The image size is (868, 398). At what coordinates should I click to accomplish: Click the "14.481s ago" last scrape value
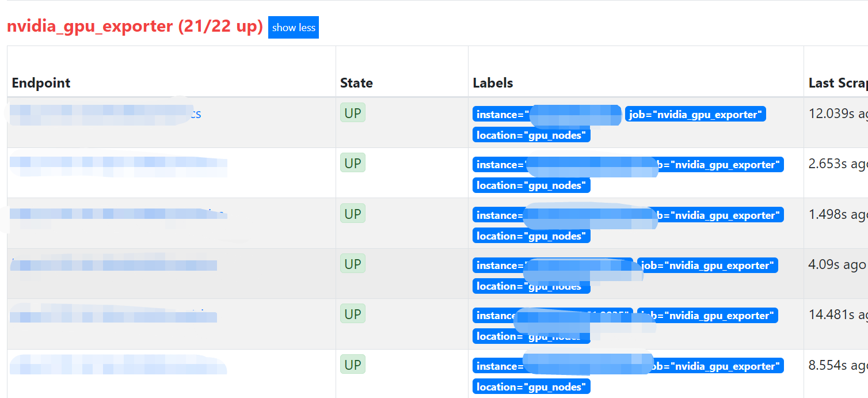point(838,315)
